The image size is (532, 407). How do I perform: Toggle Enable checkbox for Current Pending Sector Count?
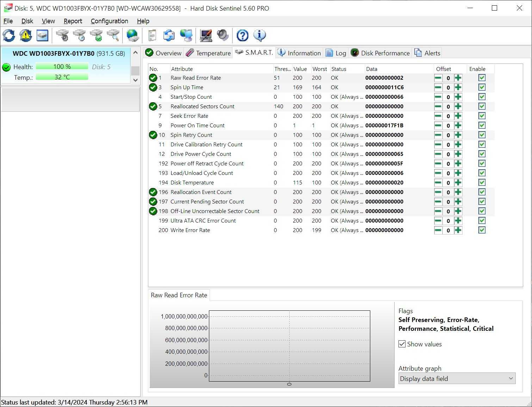(482, 202)
